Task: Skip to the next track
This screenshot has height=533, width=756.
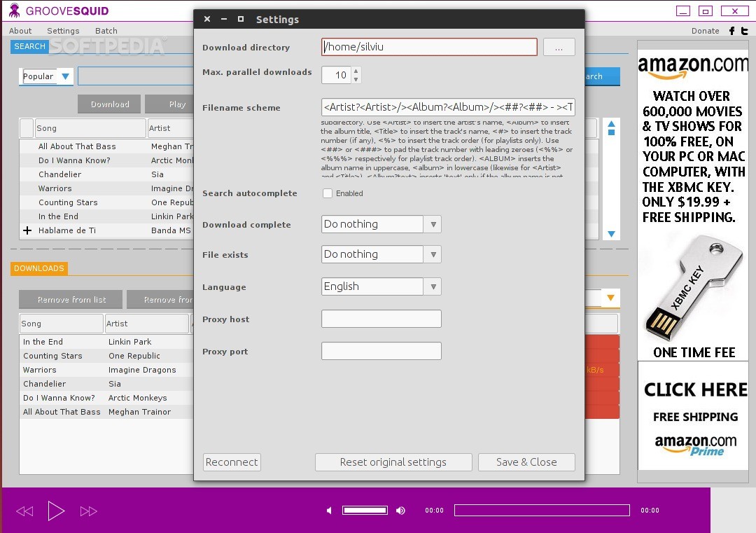Action: click(88, 511)
